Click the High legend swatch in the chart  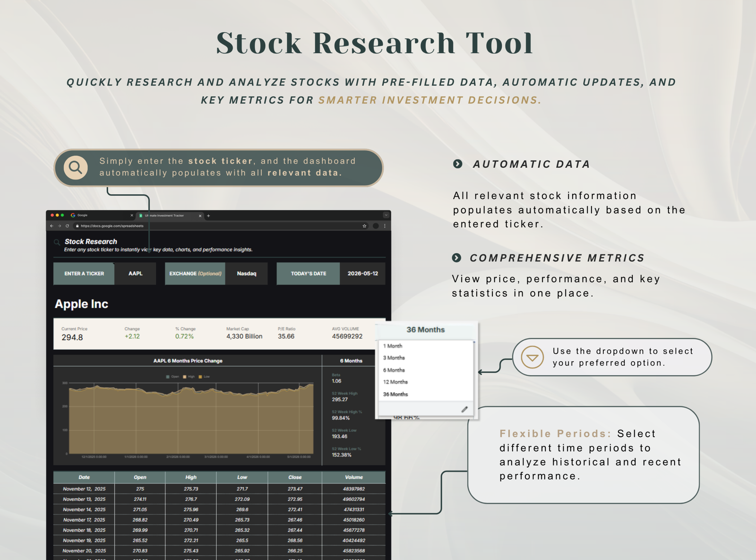coord(184,377)
